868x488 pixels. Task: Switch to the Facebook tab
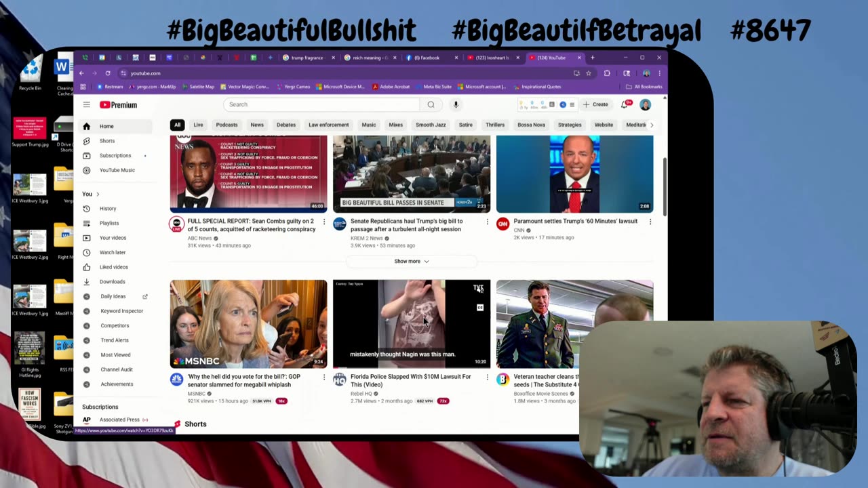tap(432, 58)
